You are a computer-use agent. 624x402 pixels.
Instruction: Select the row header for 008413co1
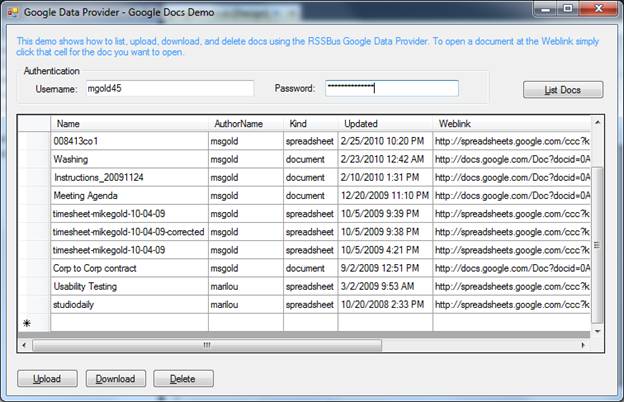click(34, 141)
